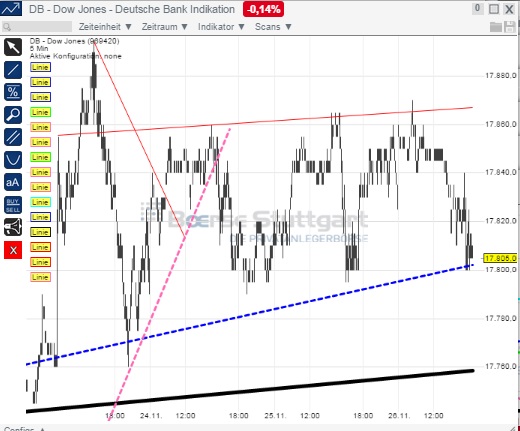Open the Scans dropdown menu
The height and width of the screenshot is (431, 520).
click(x=273, y=27)
